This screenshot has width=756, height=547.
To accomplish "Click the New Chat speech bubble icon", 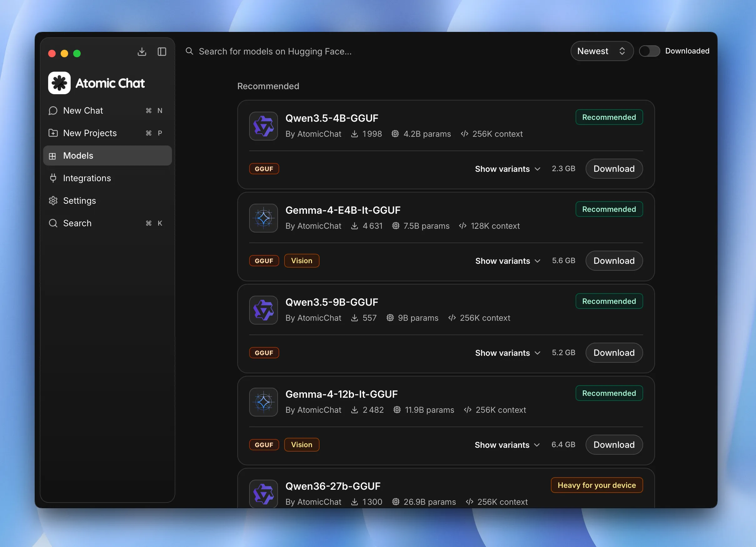I will click(53, 111).
